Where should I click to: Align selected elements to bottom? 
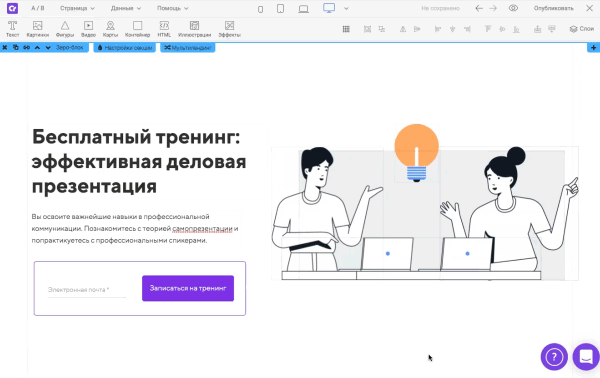[516, 29]
